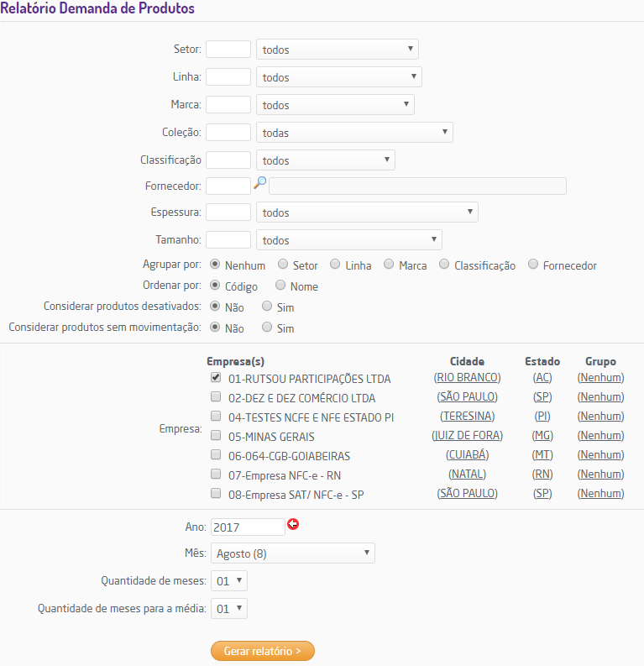Uncheck the 01-RUTSOU PARTICIPAÇÕES LTDA checkbox
This screenshot has width=644, height=666.
216,378
